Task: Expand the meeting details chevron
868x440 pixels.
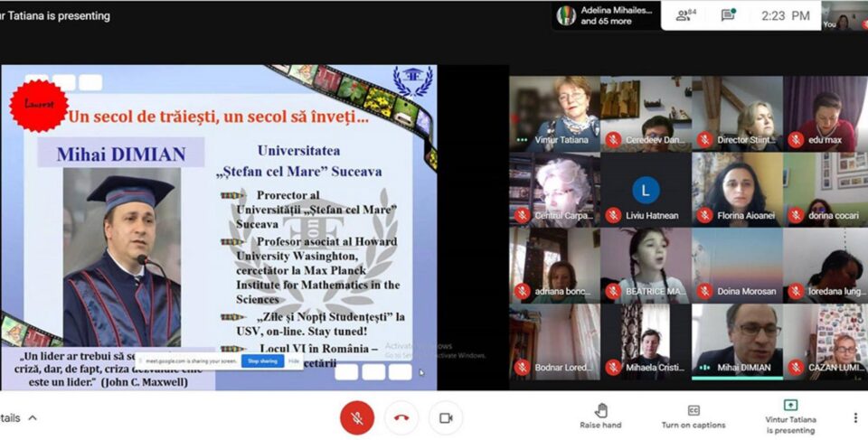Action: [33, 417]
